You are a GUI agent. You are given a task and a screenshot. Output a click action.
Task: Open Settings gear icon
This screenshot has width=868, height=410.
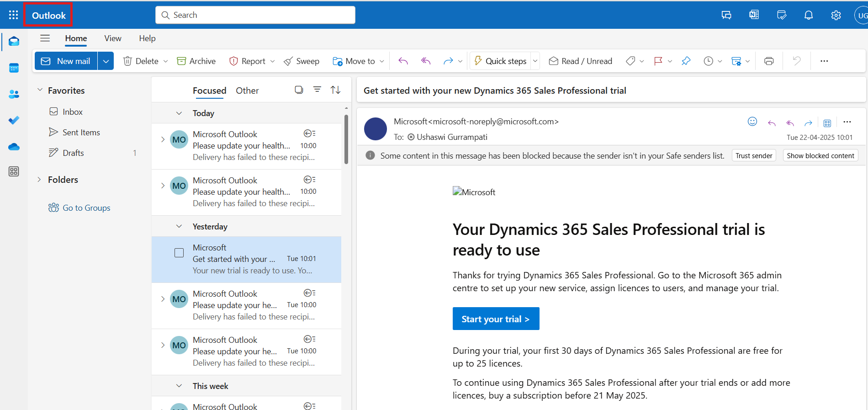click(x=836, y=15)
